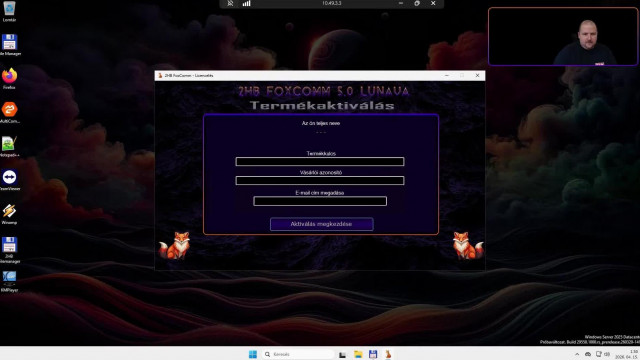
Task: Click the volume speaker tray icon
Action: 607,354
